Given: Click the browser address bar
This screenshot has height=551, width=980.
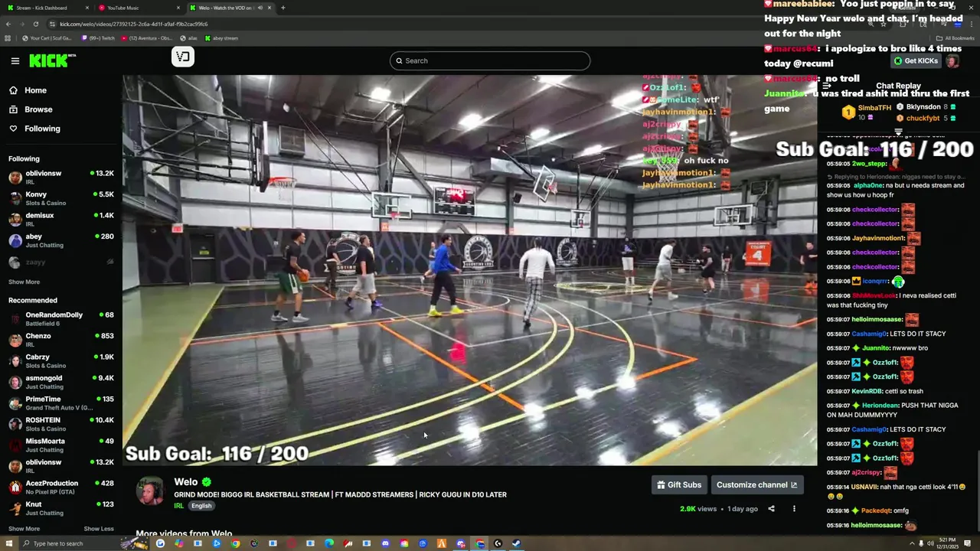Looking at the screenshot, I should pyautogui.click(x=459, y=24).
